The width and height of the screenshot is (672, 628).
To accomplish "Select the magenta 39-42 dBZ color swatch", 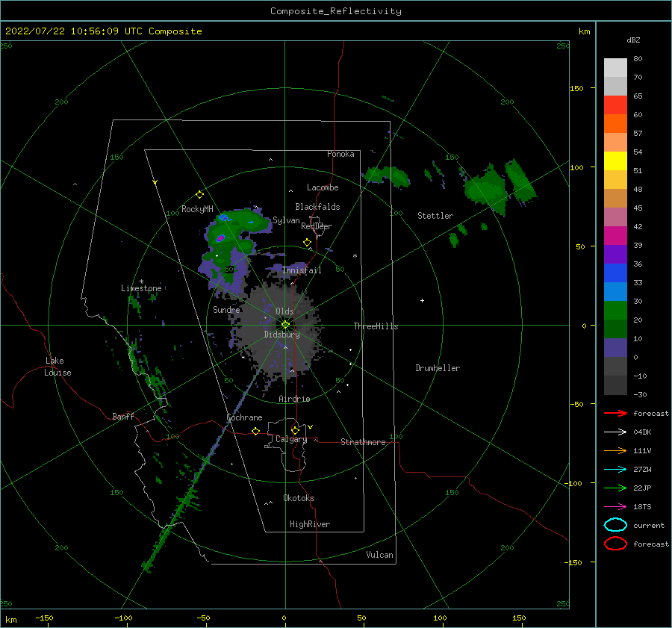I will [x=615, y=236].
